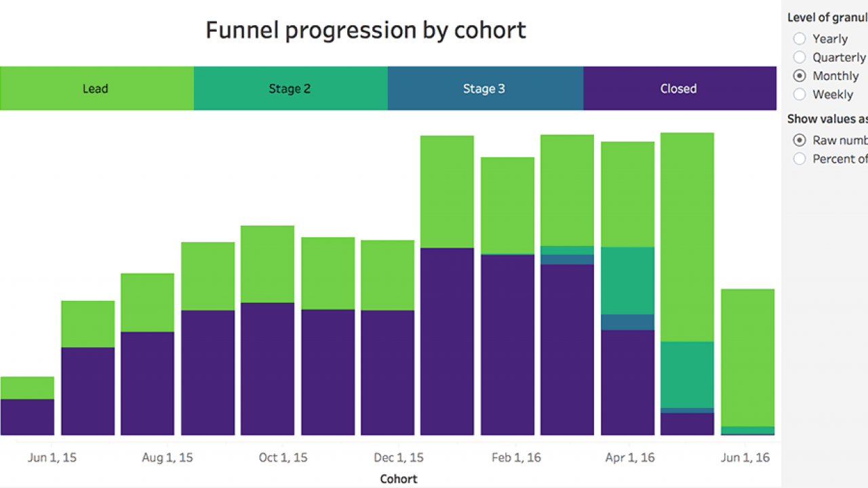Show values as Percent instead of raw numbers

click(x=800, y=159)
